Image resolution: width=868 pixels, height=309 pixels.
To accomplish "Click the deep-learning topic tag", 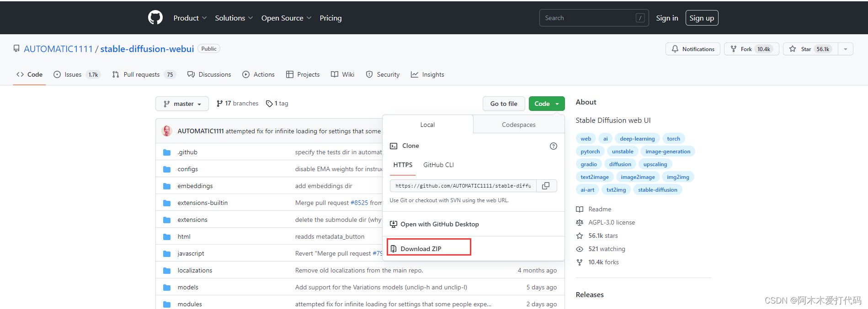I will pyautogui.click(x=637, y=139).
